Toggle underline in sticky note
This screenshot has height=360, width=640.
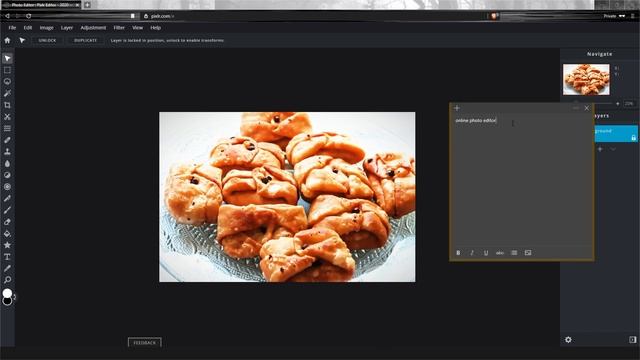(x=486, y=253)
